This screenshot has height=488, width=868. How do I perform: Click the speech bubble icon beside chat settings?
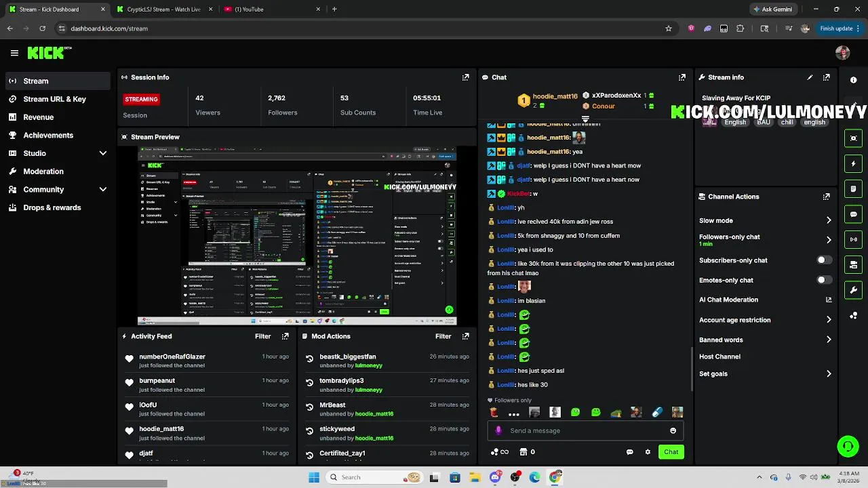629,452
